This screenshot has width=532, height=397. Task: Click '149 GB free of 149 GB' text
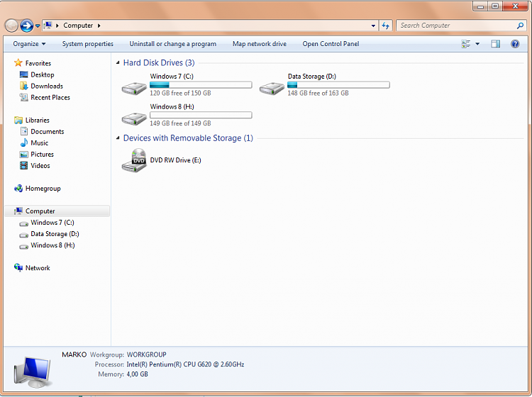pos(180,123)
